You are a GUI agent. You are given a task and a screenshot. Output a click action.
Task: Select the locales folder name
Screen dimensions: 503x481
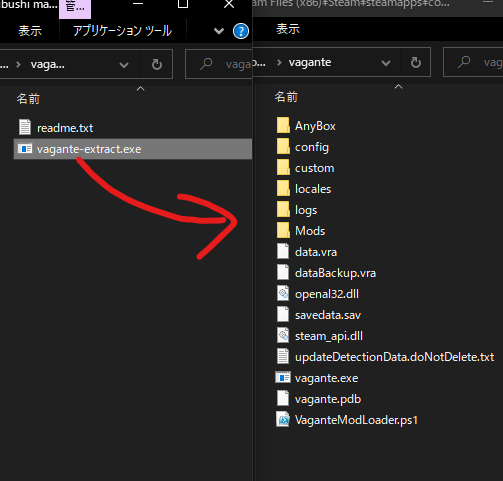pyautogui.click(x=313, y=189)
